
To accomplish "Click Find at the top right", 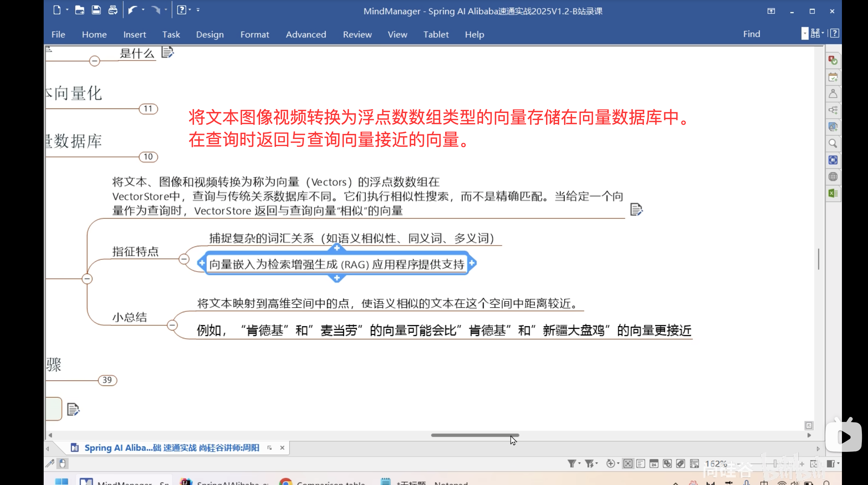I will click(752, 33).
